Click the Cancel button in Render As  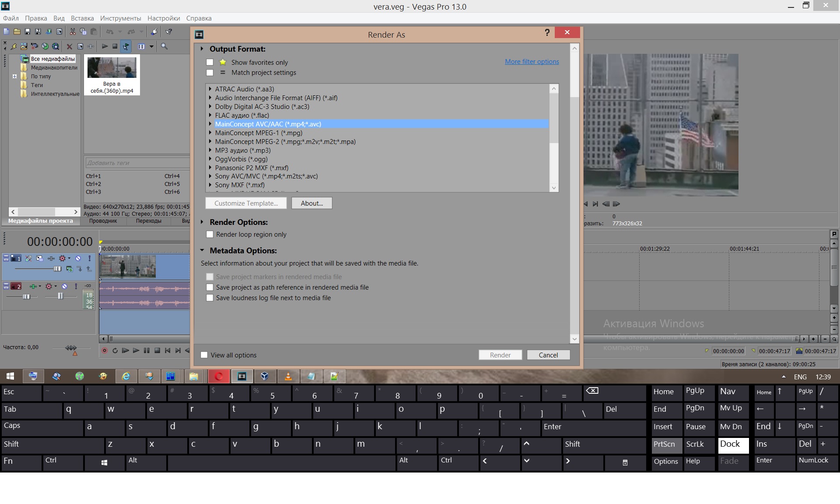pyautogui.click(x=548, y=355)
